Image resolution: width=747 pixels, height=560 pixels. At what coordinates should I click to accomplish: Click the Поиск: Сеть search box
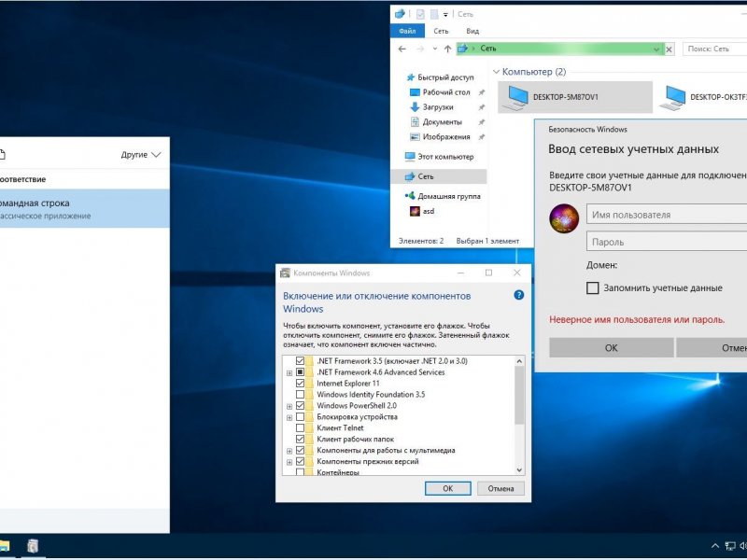[715, 49]
